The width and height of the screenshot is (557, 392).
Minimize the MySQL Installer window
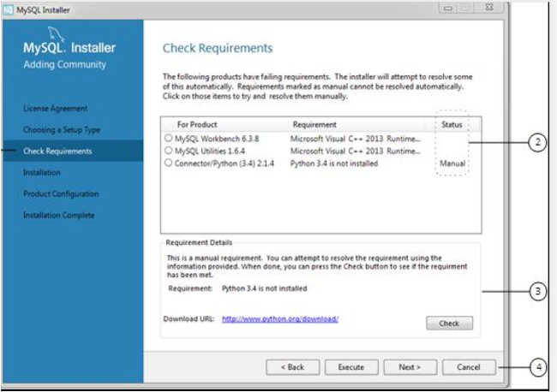click(x=448, y=8)
